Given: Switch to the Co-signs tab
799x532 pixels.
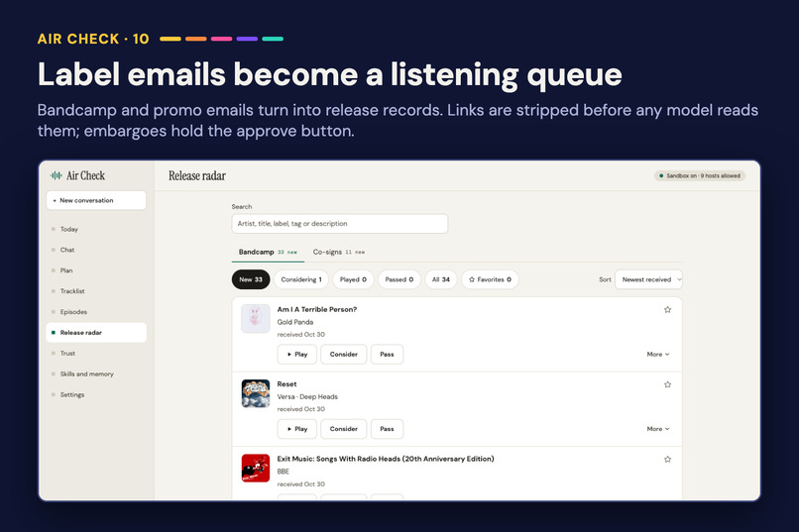Looking at the screenshot, I should tap(339, 252).
